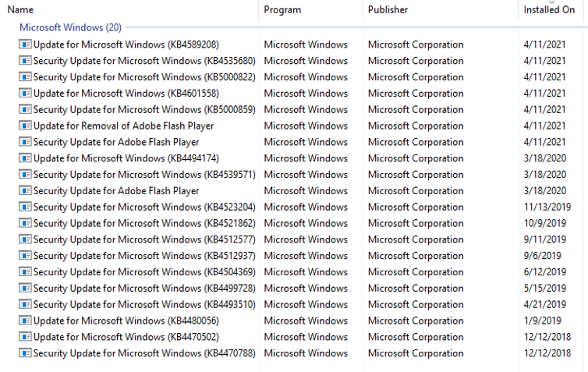Click Microsoft Corporation publisher in KB4589208 row

click(416, 44)
